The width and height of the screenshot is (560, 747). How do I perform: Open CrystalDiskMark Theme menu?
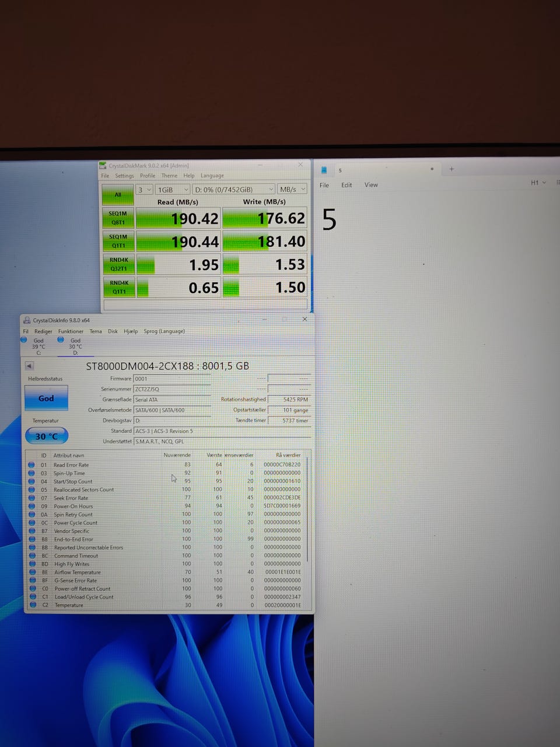(x=169, y=176)
